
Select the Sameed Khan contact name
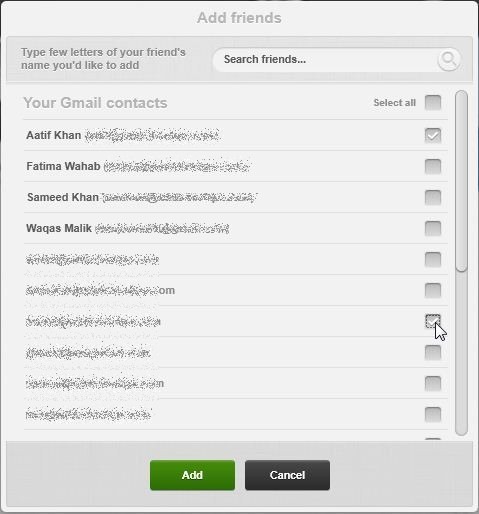pyautogui.click(x=63, y=197)
